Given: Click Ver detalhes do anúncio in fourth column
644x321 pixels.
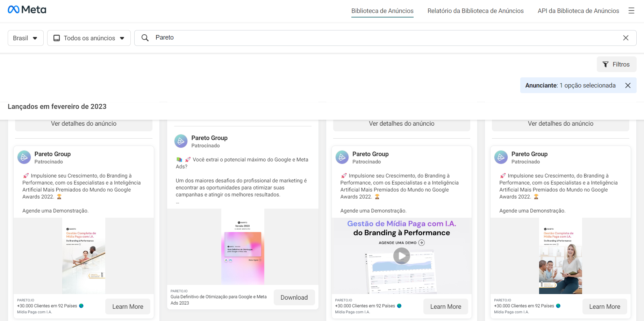Looking at the screenshot, I should pyautogui.click(x=560, y=124).
